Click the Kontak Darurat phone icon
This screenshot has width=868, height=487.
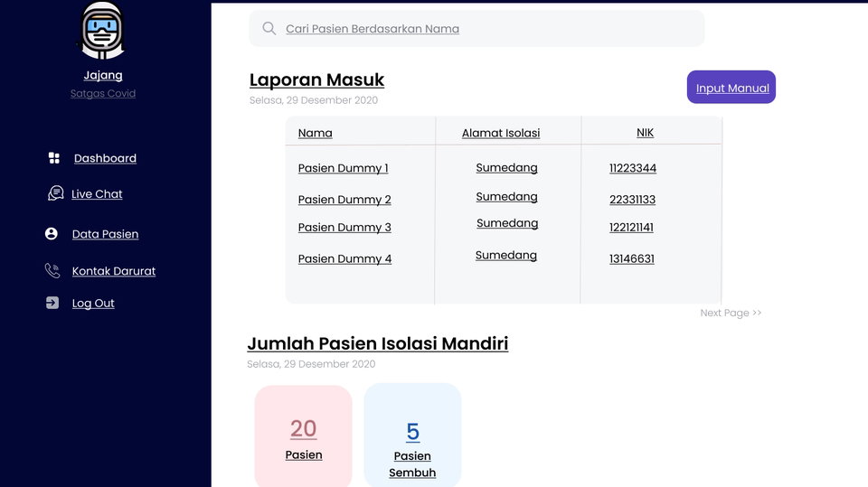pyautogui.click(x=52, y=271)
